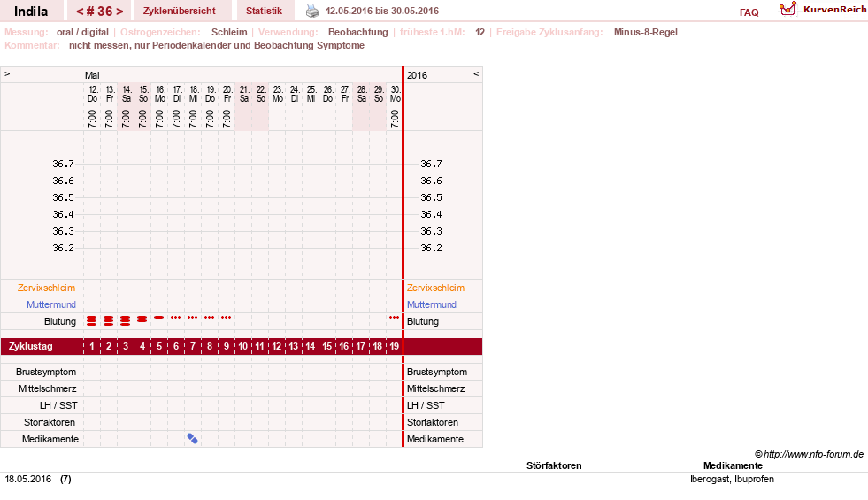
Task: Click spotting dots on cycle day 7
Action: [192, 318]
